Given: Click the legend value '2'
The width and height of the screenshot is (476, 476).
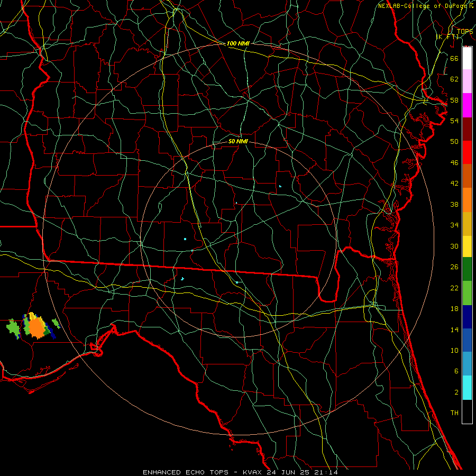Looking at the screenshot, I should click(456, 392).
